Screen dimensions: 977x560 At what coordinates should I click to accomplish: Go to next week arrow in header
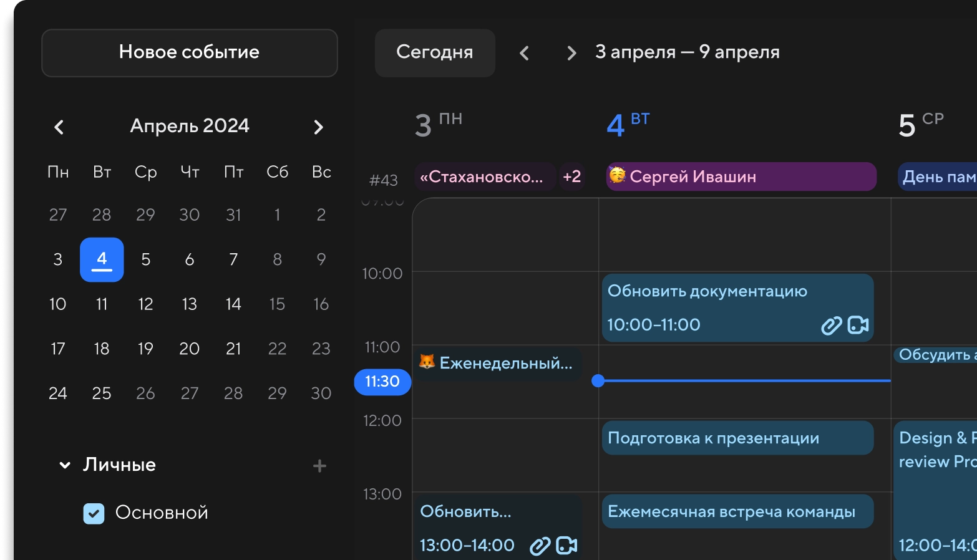(571, 54)
